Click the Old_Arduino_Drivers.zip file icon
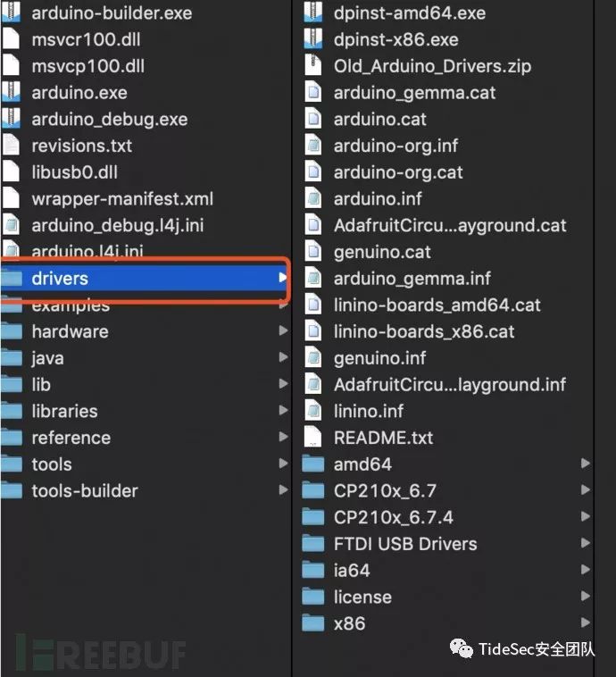Screen dimensions: 616x677 [313, 65]
